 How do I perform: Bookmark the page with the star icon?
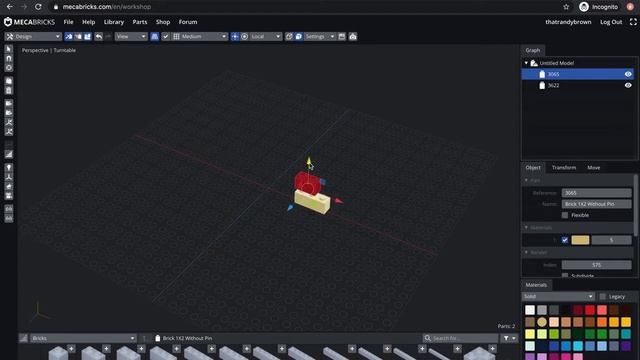tap(566, 7)
